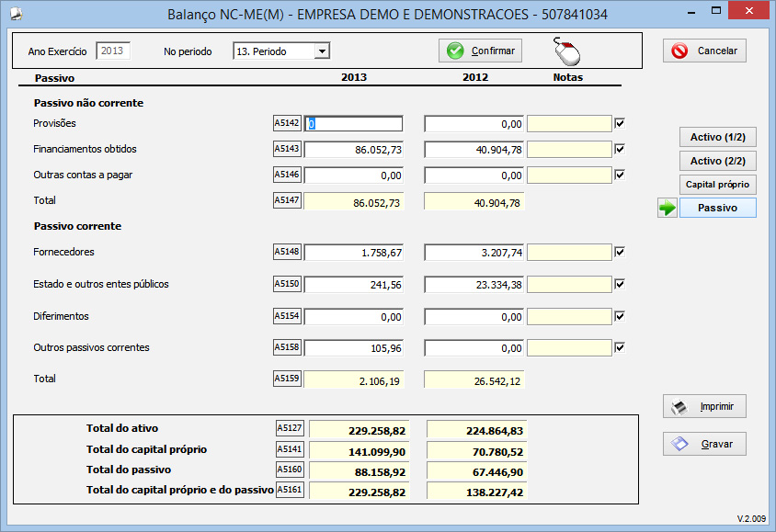
Task: Click Diferimentos 2012 value field
Action: click(474, 316)
